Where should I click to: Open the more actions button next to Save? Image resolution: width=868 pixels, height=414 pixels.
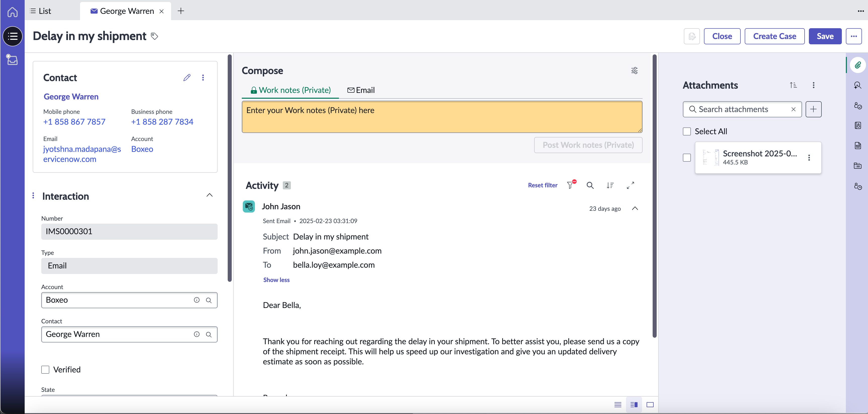(853, 36)
